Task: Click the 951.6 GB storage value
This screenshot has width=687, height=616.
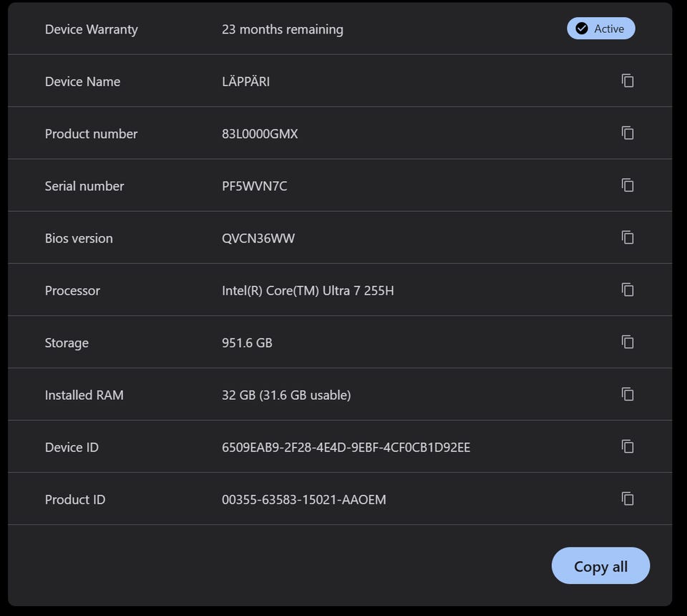Action: tap(247, 343)
